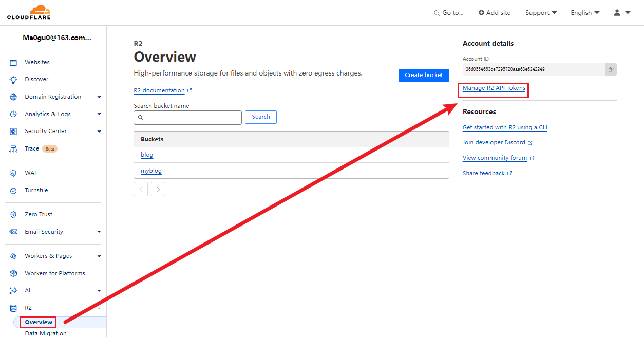Click the Analytics & Logs chart icon

pos(13,114)
